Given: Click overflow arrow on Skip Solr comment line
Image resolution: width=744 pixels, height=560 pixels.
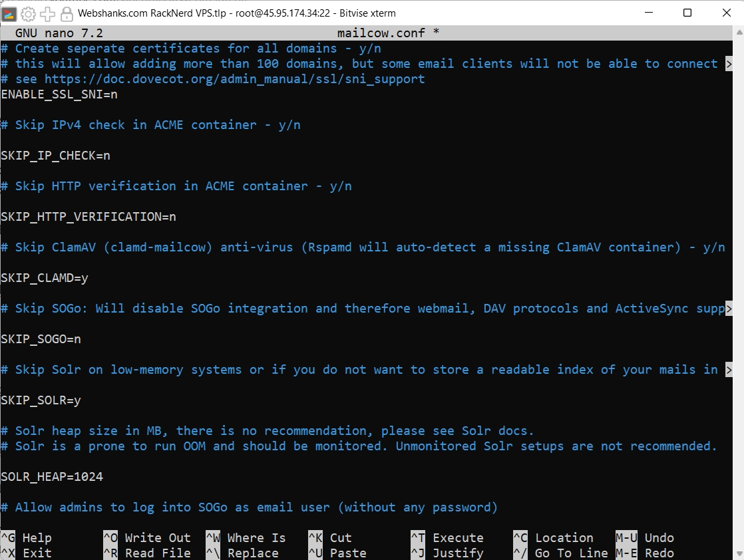Looking at the screenshot, I should coord(729,370).
